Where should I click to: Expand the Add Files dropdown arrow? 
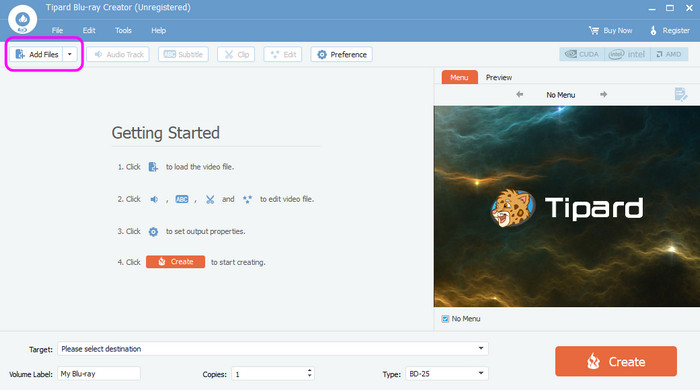click(x=70, y=54)
